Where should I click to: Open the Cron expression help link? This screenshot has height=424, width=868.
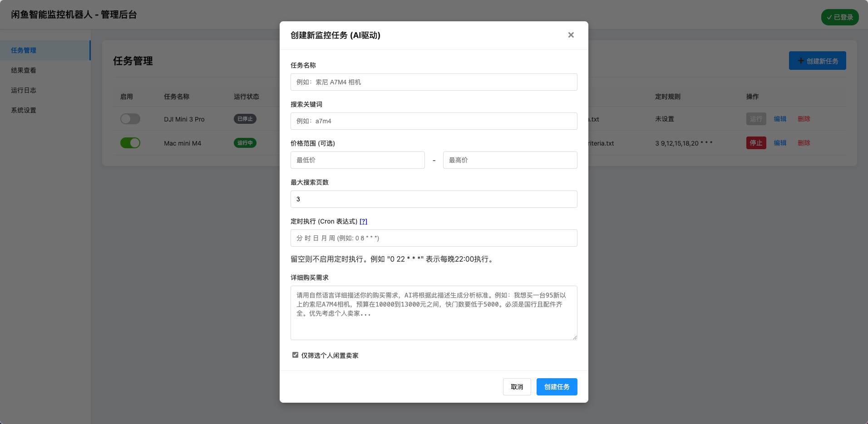tap(363, 221)
